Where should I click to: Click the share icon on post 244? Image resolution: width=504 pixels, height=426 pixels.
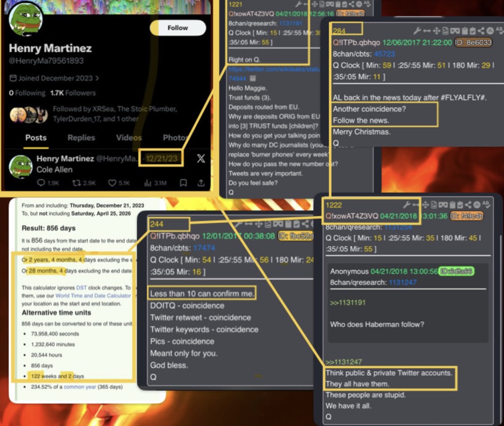(x=305, y=224)
